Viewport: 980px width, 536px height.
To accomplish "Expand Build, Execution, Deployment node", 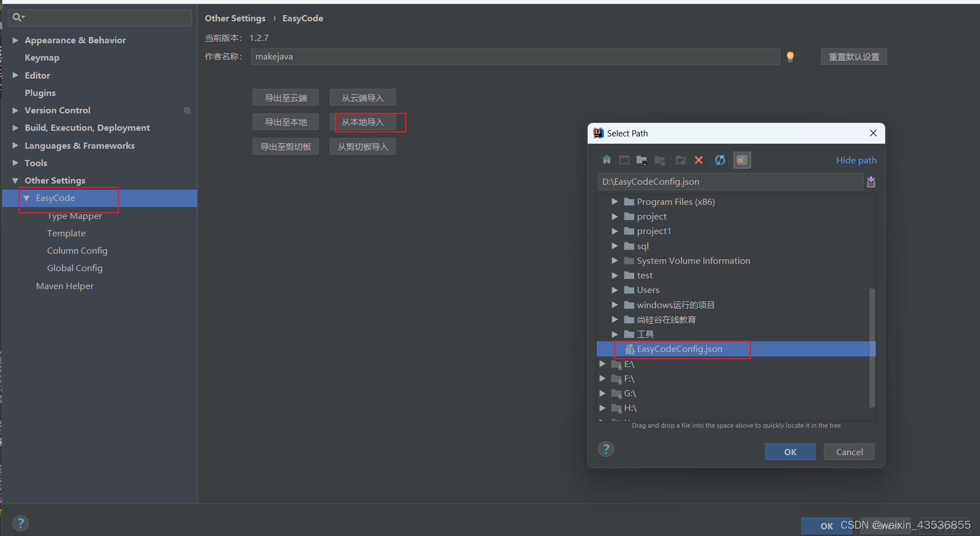I will coord(16,128).
